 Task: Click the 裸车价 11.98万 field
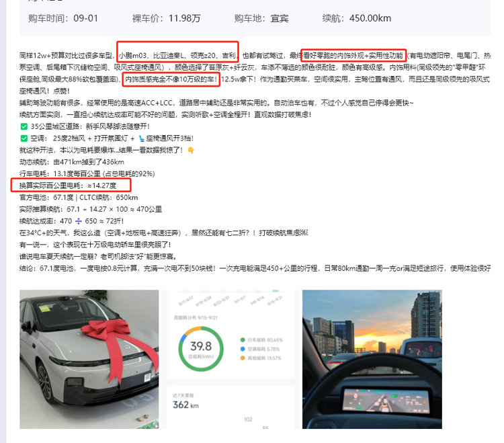pyautogui.click(x=166, y=18)
